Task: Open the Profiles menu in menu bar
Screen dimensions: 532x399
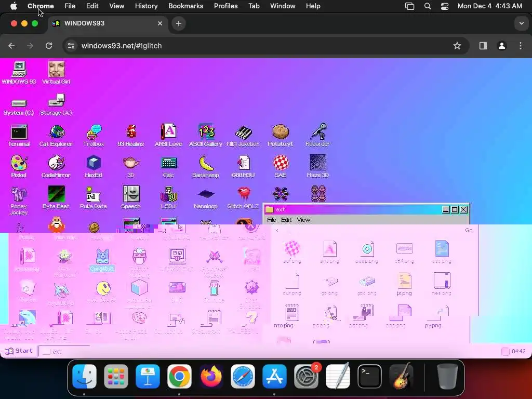Action: coord(225,6)
